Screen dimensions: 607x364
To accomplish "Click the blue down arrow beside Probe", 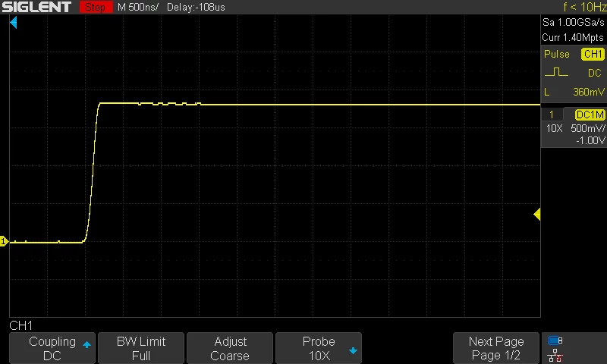I will (x=353, y=351).
